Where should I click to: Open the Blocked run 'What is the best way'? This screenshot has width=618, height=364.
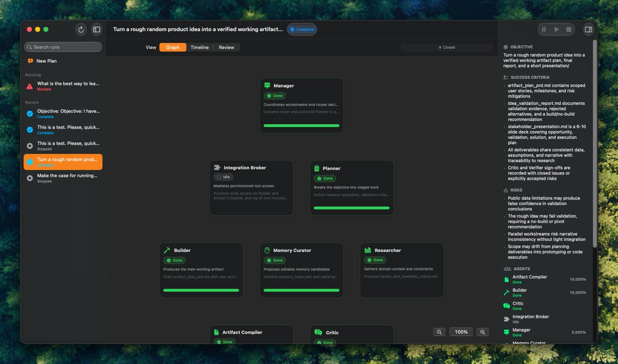[x=63, y=86]
